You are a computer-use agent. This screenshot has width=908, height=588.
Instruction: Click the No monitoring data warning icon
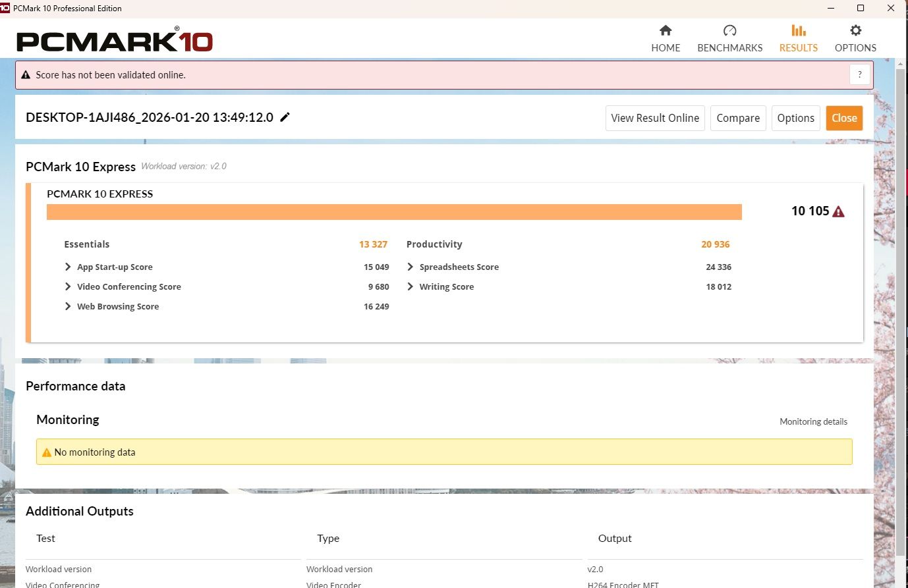coord(47,452)
